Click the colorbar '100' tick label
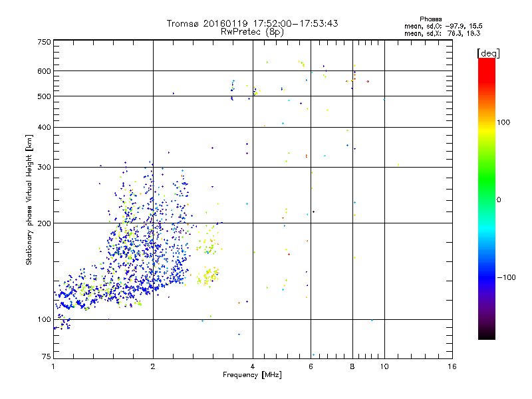This screenshot has width=532, height=399. pyautogui.click(x=503, y=122)
